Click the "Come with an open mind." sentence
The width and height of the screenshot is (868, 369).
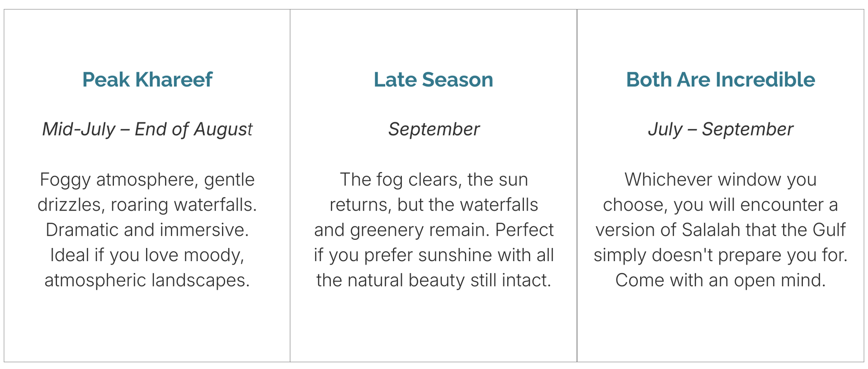point(720,280)
